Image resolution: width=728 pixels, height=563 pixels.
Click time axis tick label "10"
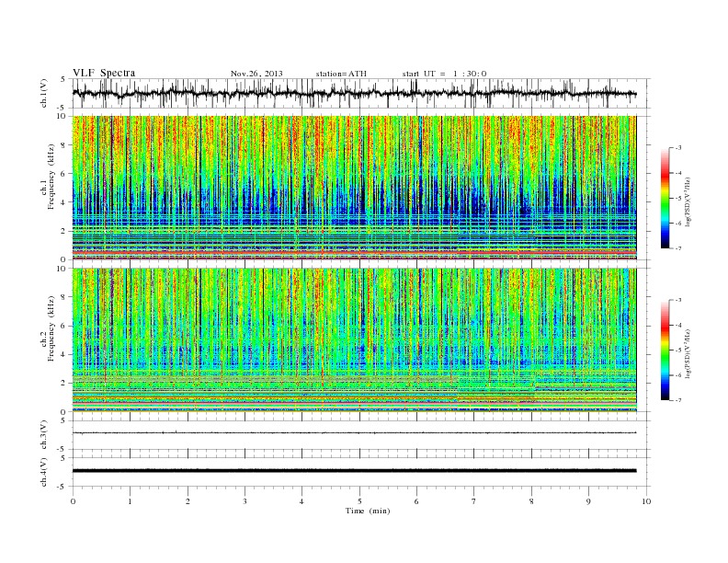click(x=646, y=501)
